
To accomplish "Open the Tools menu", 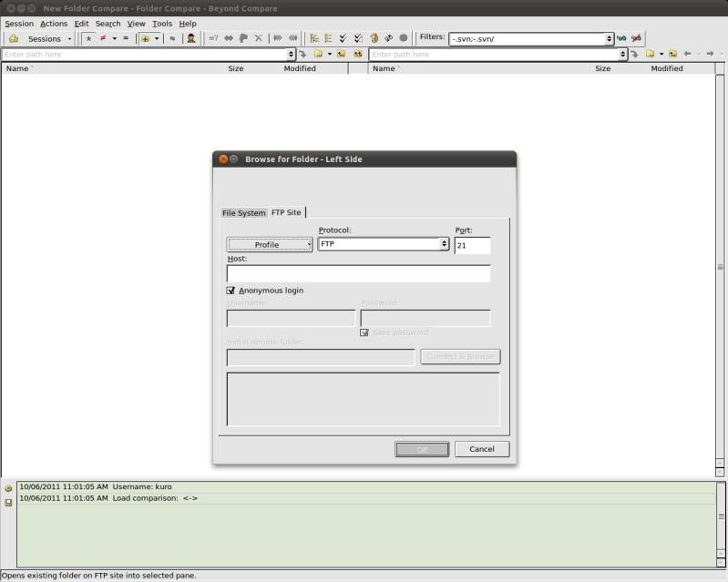I will pos(162,23).
